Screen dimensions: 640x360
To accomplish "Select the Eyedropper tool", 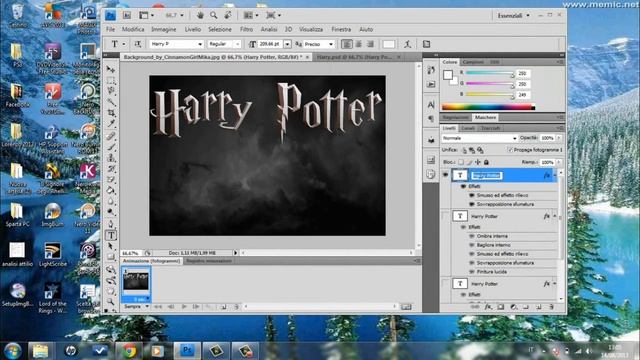I will [x=111, y=124].
